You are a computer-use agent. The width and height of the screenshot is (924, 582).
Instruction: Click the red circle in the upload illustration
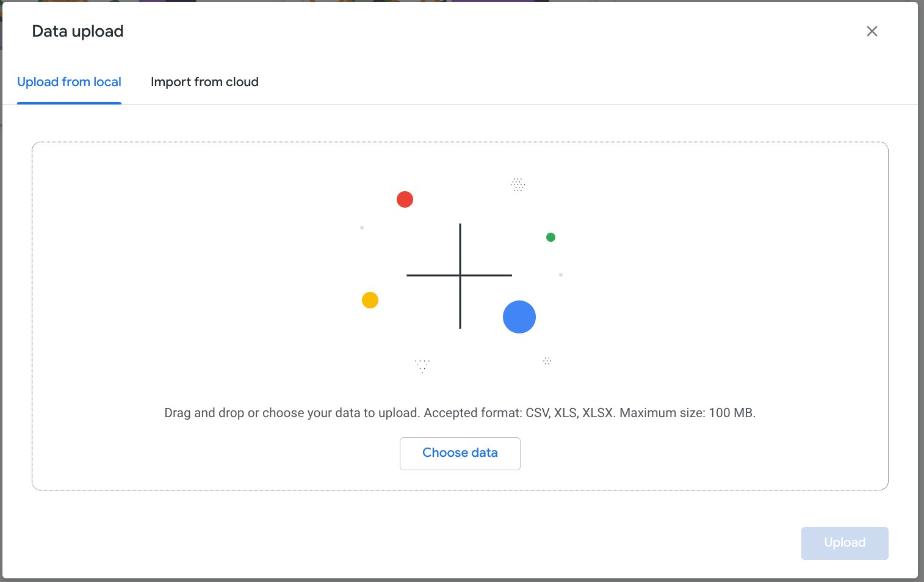point(405,199)
